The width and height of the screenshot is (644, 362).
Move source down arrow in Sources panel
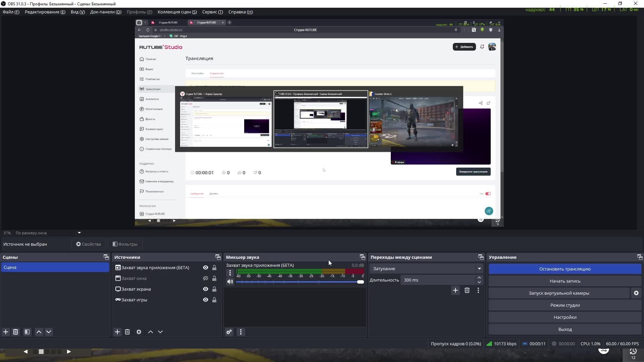[x=160, y=332]
